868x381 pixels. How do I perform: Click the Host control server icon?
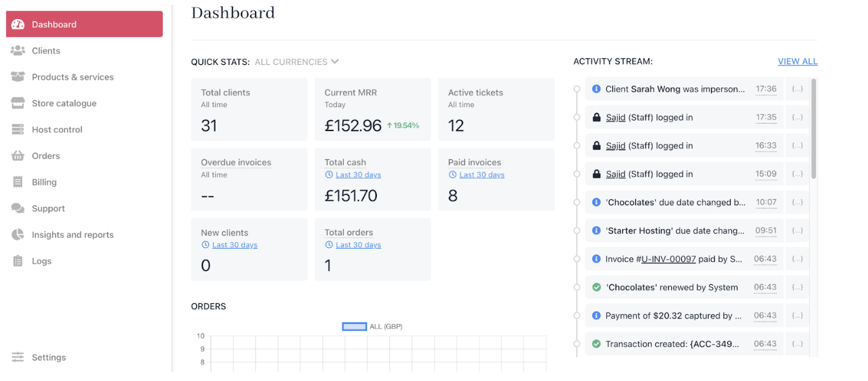click(x=18, y=130)
